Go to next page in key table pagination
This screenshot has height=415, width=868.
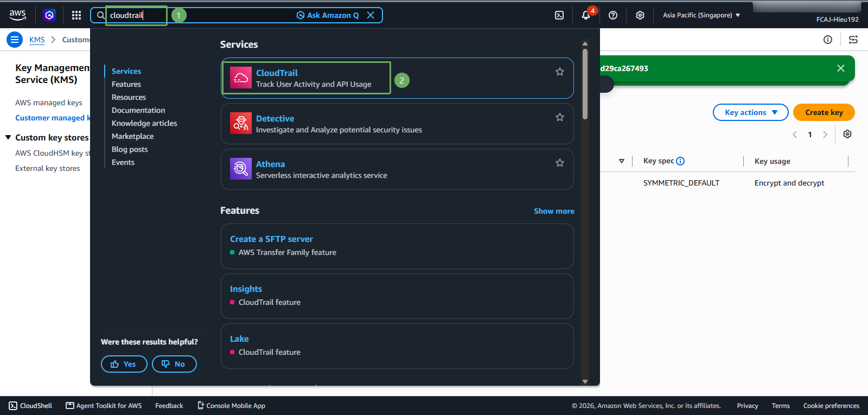825,135
